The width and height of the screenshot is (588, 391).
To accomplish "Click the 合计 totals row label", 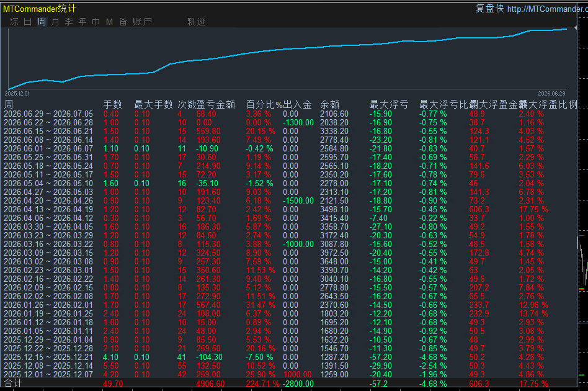I will pyautogui.click(x=14, y=383).
